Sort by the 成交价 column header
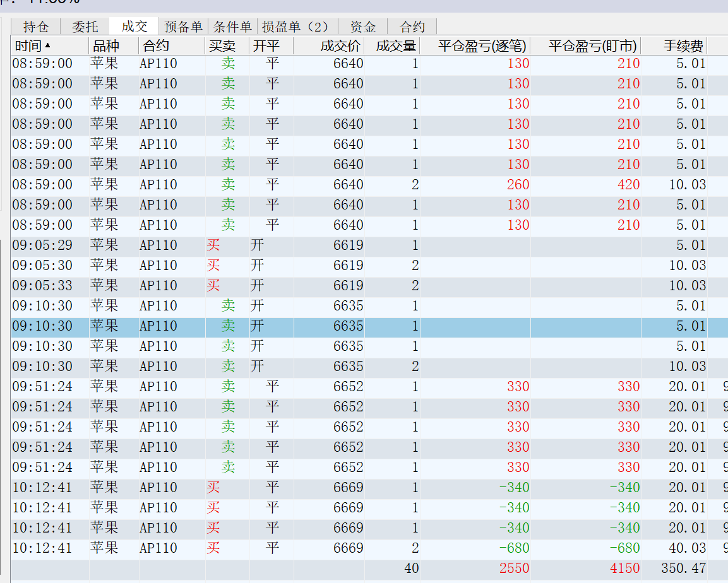 [340, 46]
